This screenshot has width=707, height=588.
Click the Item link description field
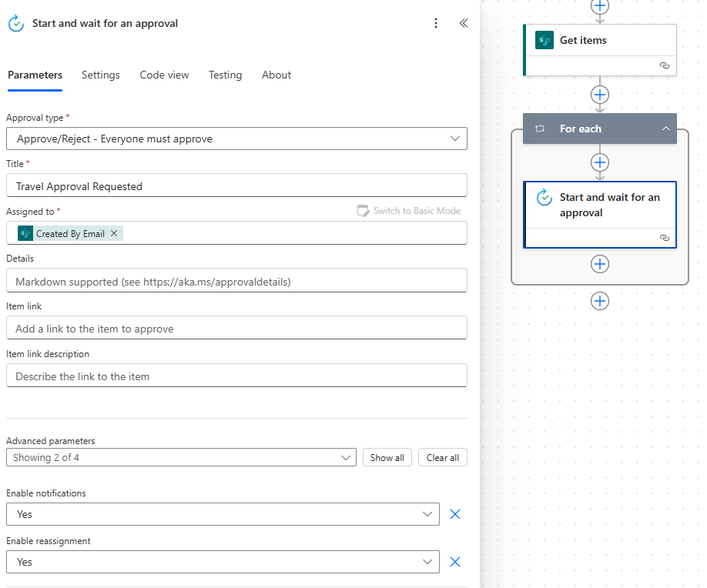click(x=236, y=376)
